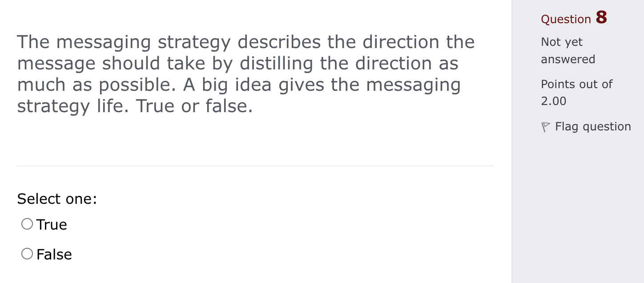Click the Points out of 2.00 label
This screenshot has height=283, width=644.
click(x=576, y=92)
